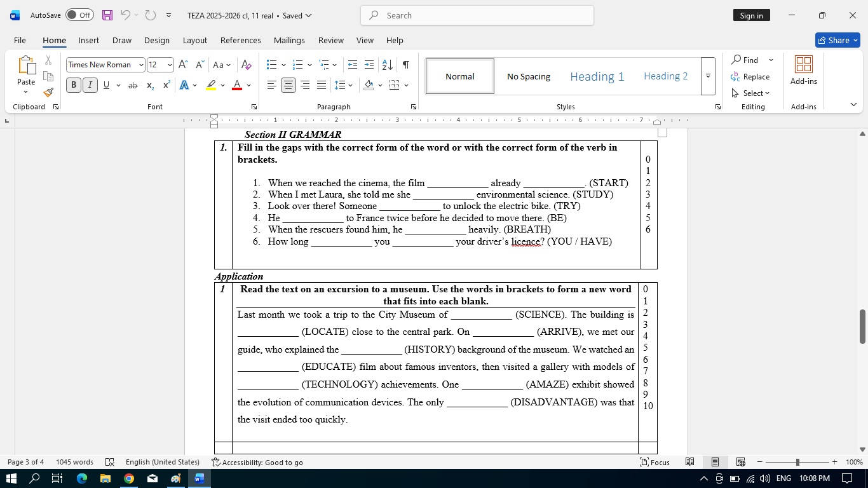Image resolution: width=868 pixels, height=488 pixels.
Task: Open the Times New Roman font dropdown
Action: coord(141,65)
